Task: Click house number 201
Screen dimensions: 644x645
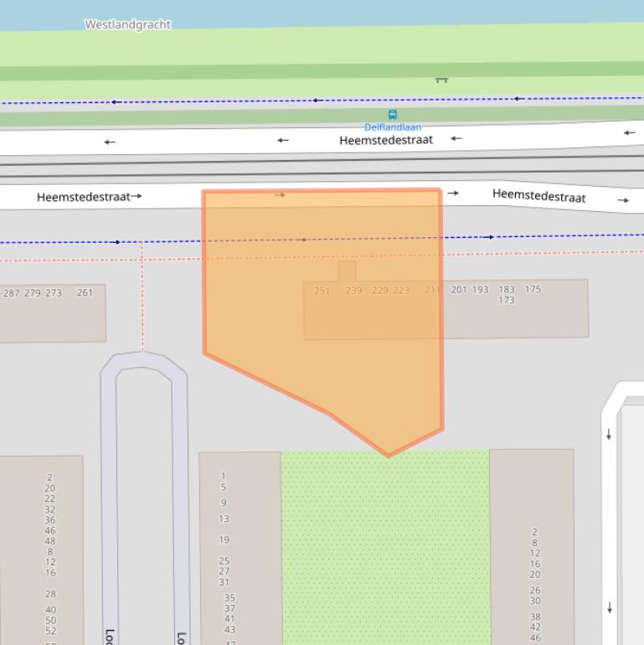Action: [x=459, y=290]
